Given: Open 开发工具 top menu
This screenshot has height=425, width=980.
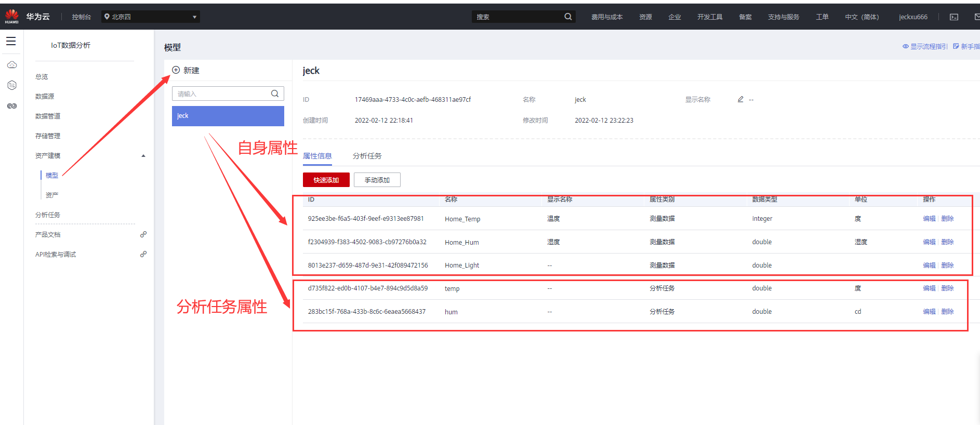Looking at the screenshot, I should coord(710,17).
